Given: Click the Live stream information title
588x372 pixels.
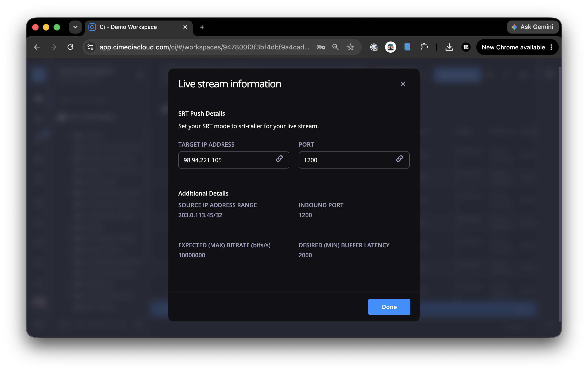Looking at the screenshot, I should point(230,84).
